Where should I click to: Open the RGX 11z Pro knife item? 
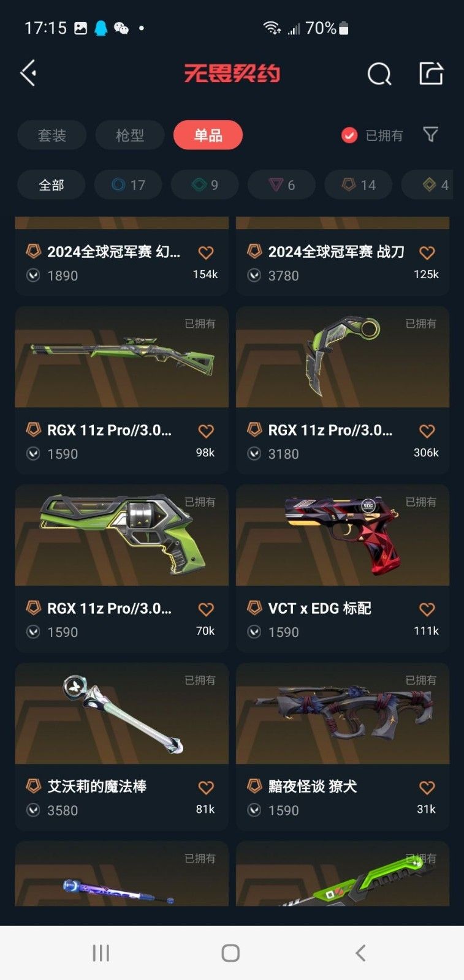343,390
